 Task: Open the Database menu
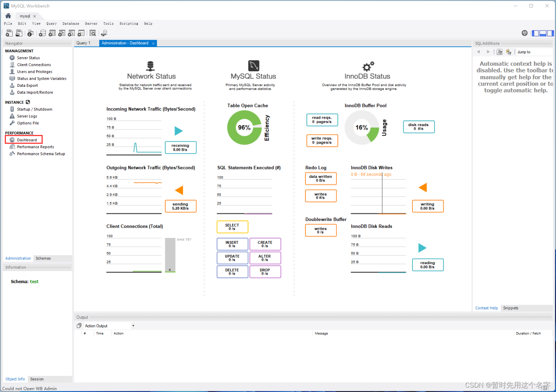click(x=71, y=24)
